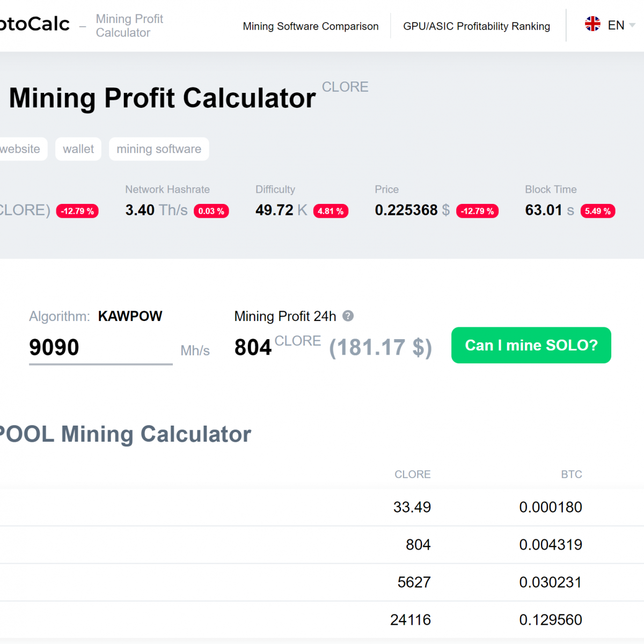Image resolution: width=644 pixels, height=644 pixels.
Task: Click the -12.79% price change badge
Action: point(477,211)
